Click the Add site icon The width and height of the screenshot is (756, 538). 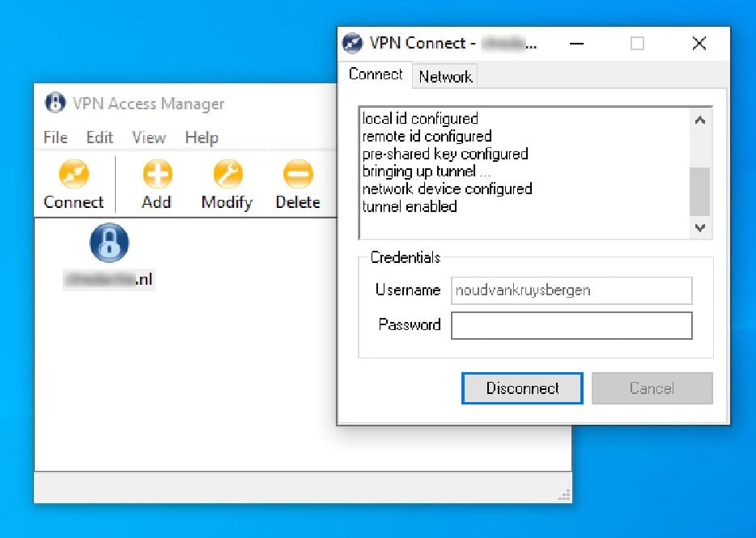156,174
